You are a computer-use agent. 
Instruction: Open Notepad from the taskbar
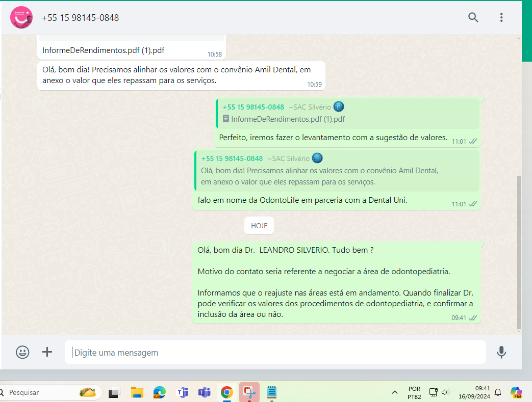point(272,392)
